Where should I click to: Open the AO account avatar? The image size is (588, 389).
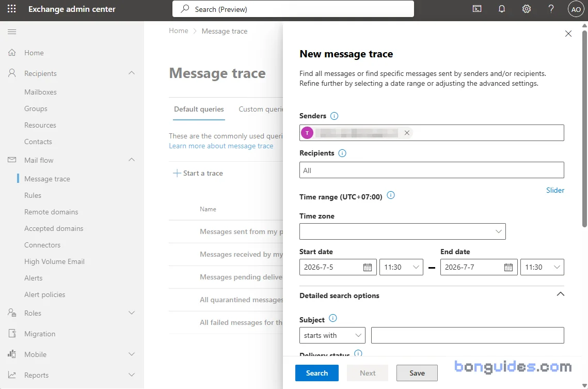(576, 9)
